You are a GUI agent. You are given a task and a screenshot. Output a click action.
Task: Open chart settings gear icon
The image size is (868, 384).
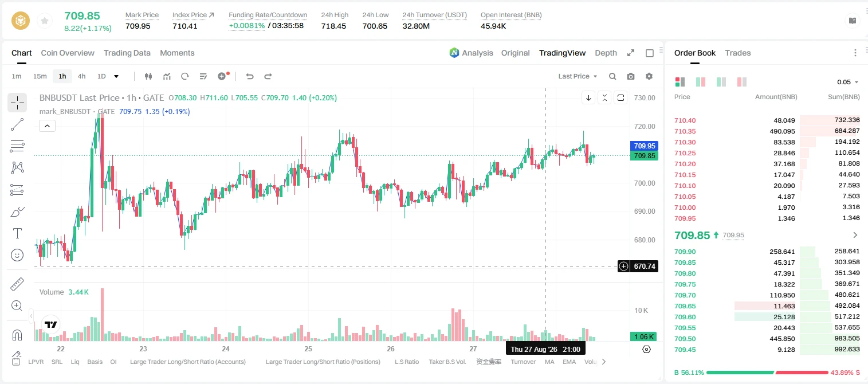click(649, 76)
